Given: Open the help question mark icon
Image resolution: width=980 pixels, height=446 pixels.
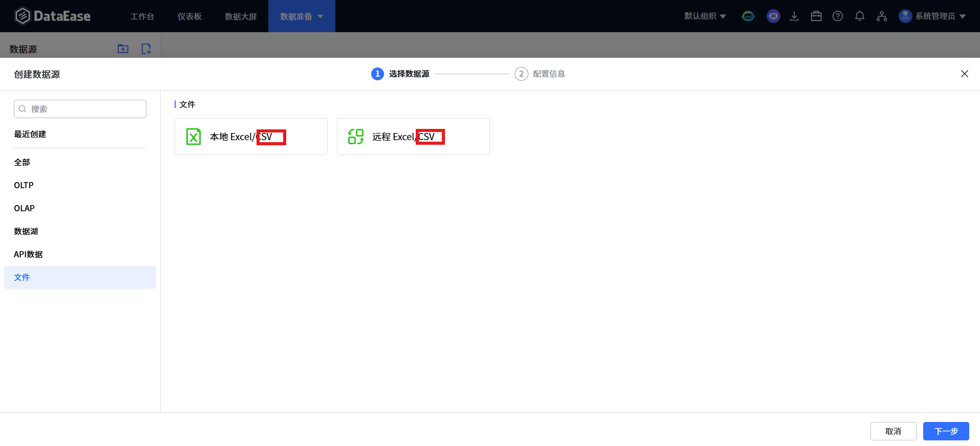Looking at the screenshot, I should [838, 16].
